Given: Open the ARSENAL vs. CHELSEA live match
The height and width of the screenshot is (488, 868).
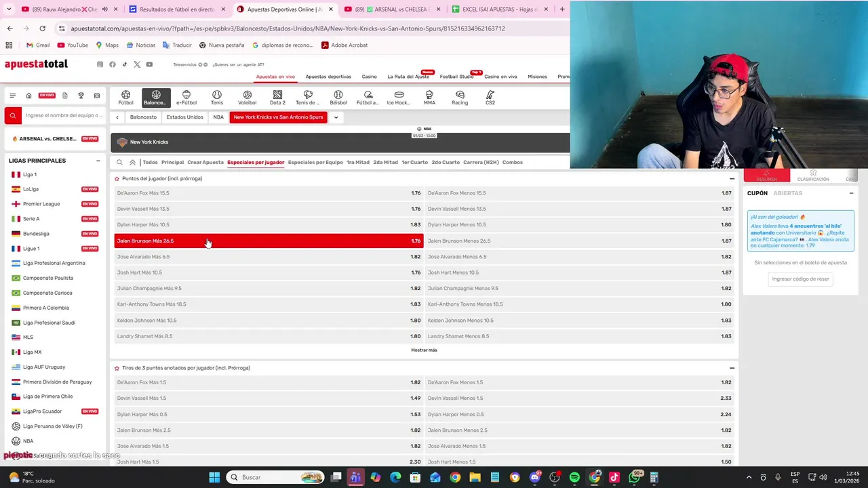Looking at the screenshot, I should click(54, 139).
